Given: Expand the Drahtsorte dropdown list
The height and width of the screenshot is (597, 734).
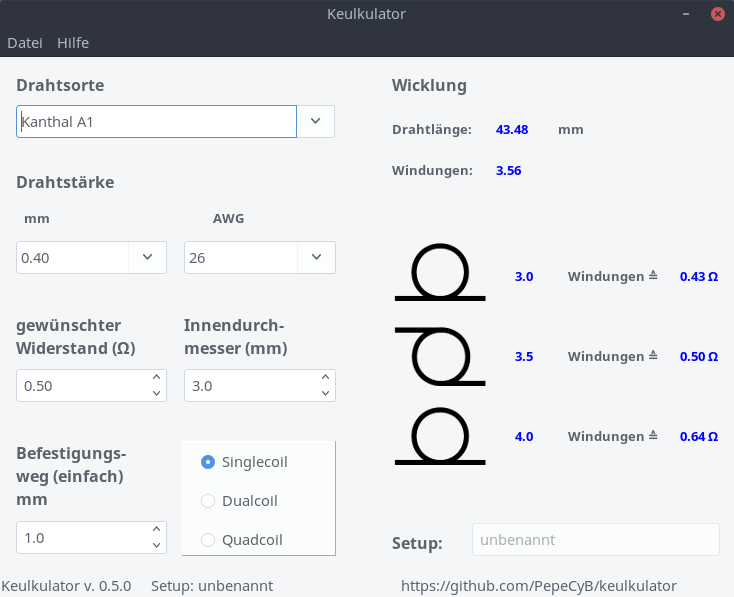Looking at the screenshot, I should 315,121.
